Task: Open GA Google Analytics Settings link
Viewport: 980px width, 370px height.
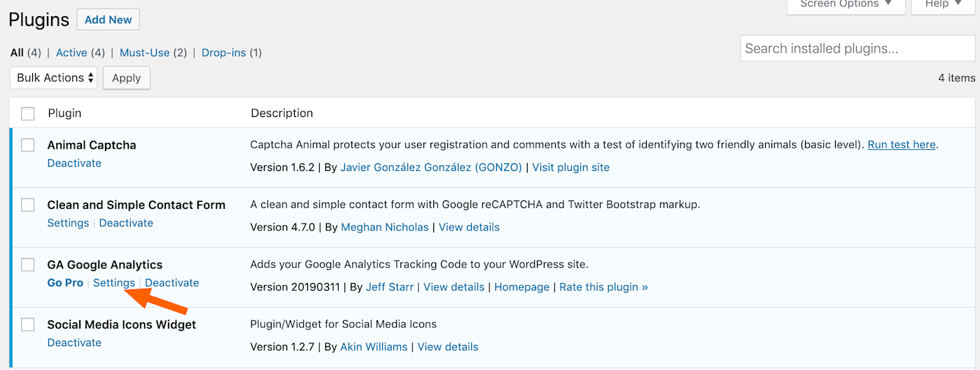Action: pyautogui.click(x=114, y=283)
